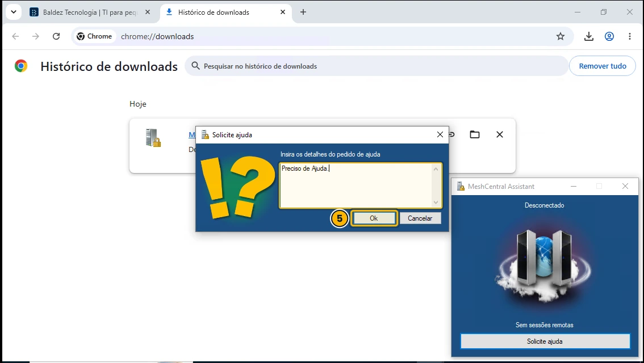Click the Desconectado status text
Image resolution: width=644 pixels, height=363 pixels.
pos(544,205)
